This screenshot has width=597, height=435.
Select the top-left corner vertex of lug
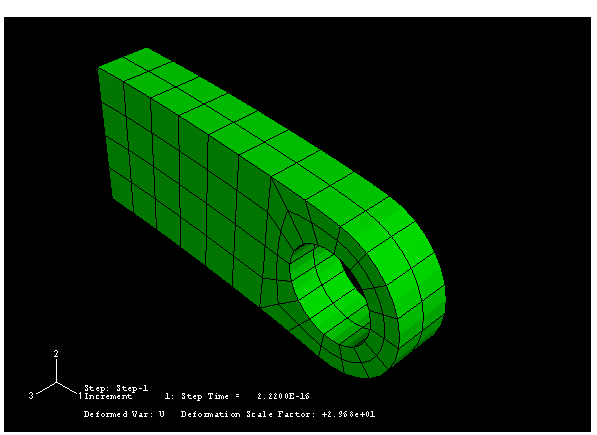(x=99, y=68)
